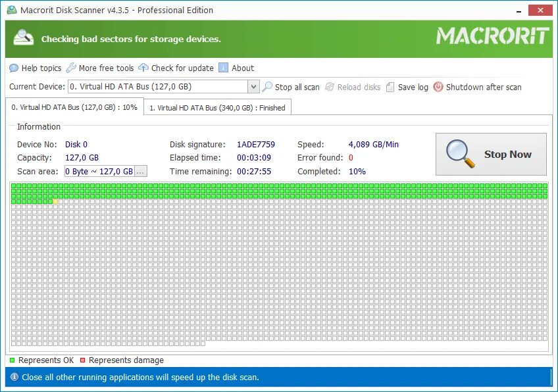
Task: Click the Check for update cloud icon
Action: tap(143, 68)
